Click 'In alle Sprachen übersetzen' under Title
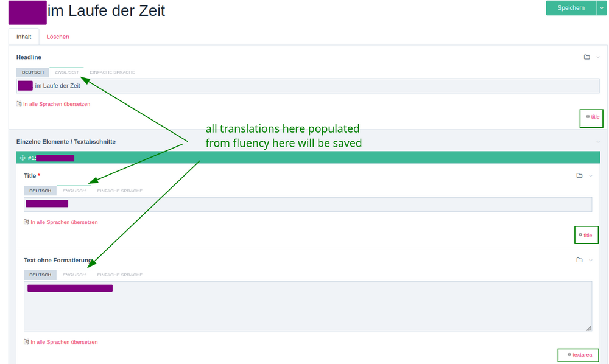This screenshot has width=609, height=364. point(64,222)
